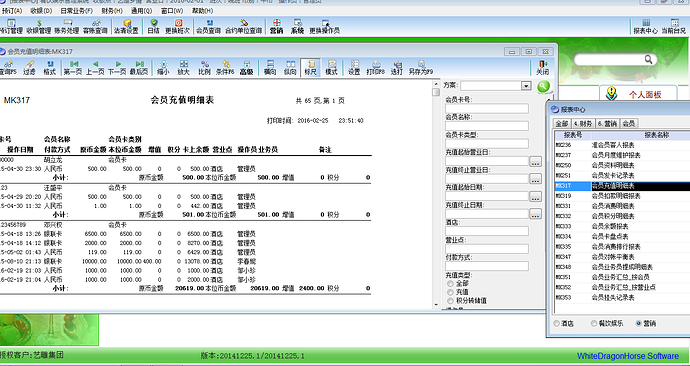Viewport: 690px width, 366px height.
Task: Click the 日结 shield icon
Action: pyautogui.click(x=154, y=26)
